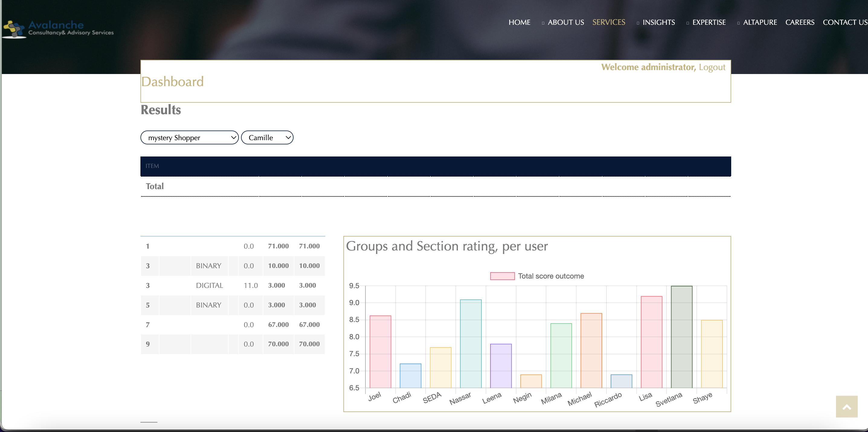
Task: Open the CONTACT US page
Action: click(845, 22)
